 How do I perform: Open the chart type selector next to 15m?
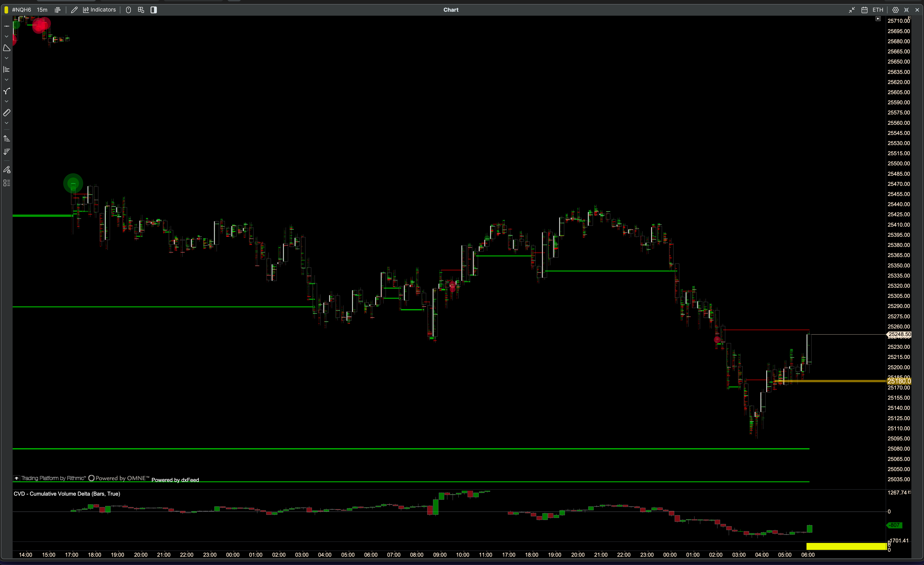pyautogui.click(x=57, y=10)
